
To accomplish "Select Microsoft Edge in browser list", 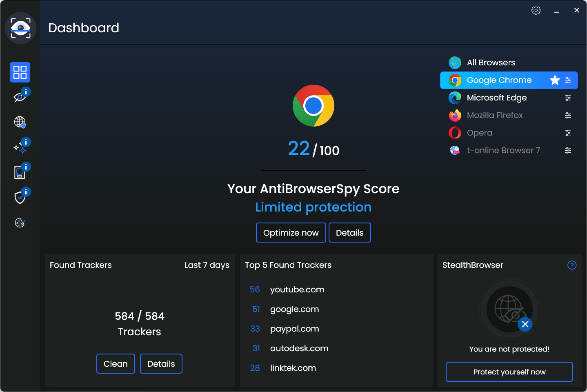I will tap(509, 98).
